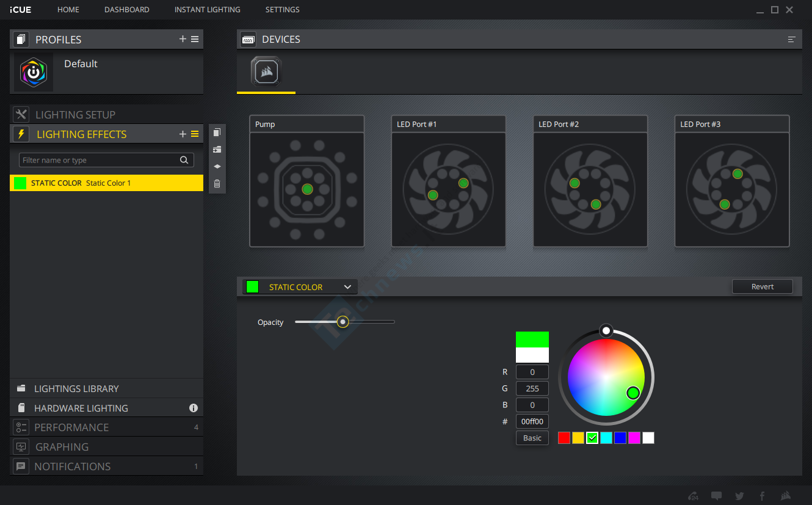Select the Corsair cooler device tab icon

click(266, 72)
